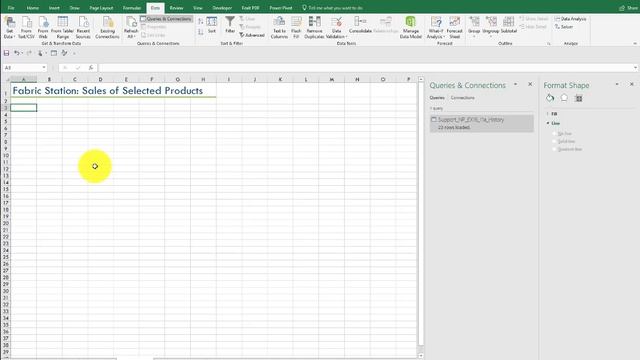
Task: Switch to the Page Layout tab
Action: click(101, 8)
